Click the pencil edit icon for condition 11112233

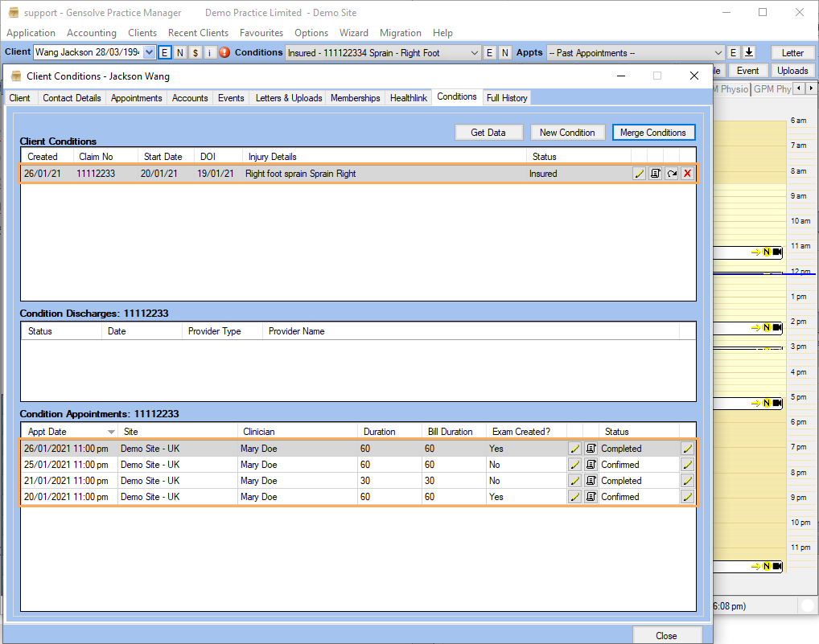640,174
